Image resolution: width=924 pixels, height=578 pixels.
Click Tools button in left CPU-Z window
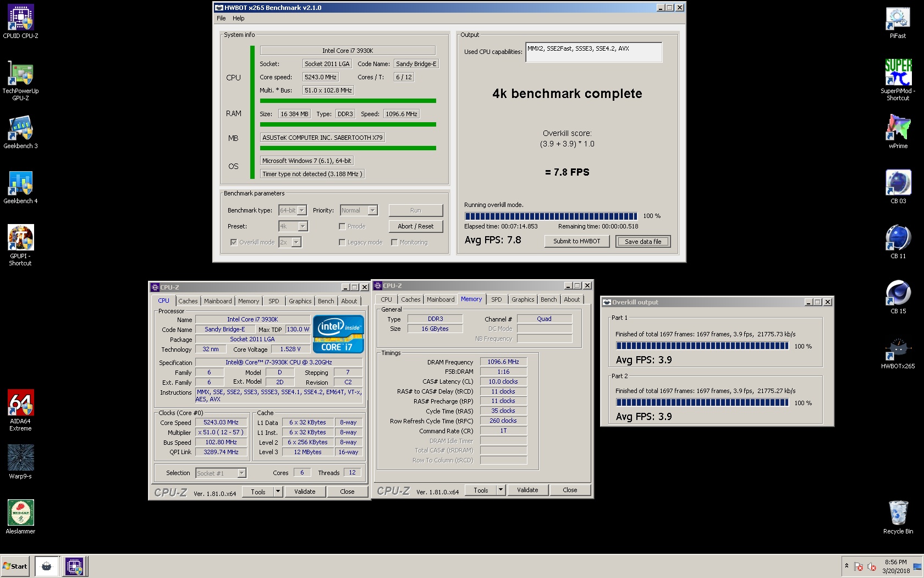click(x=258, y=492)
